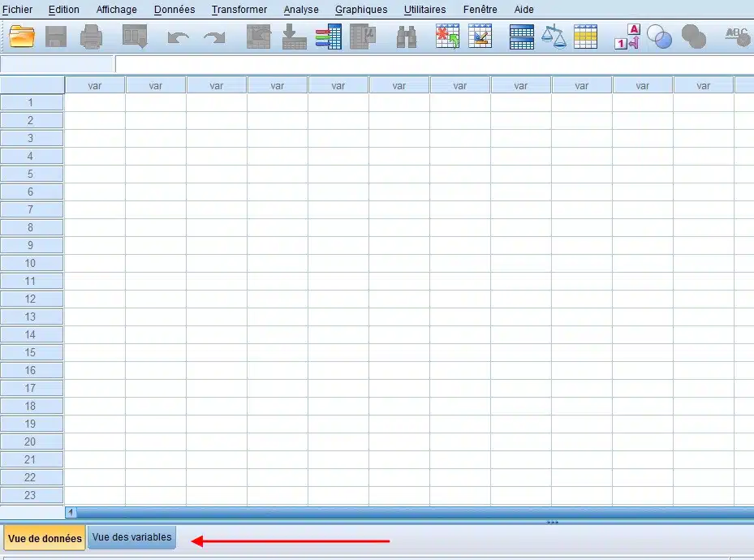
Task: Click the Print icon in toolbar
Action: tap(91, 37)
